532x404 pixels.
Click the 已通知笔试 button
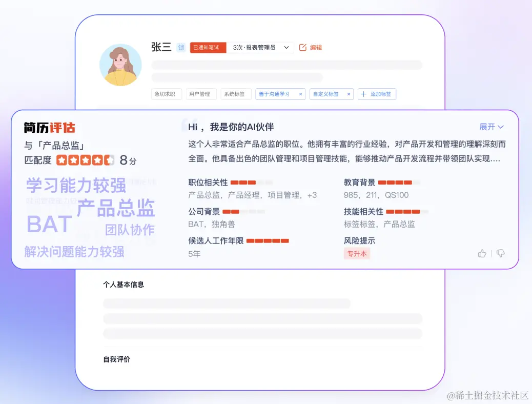pyautogui.click(x=207, y=47)
